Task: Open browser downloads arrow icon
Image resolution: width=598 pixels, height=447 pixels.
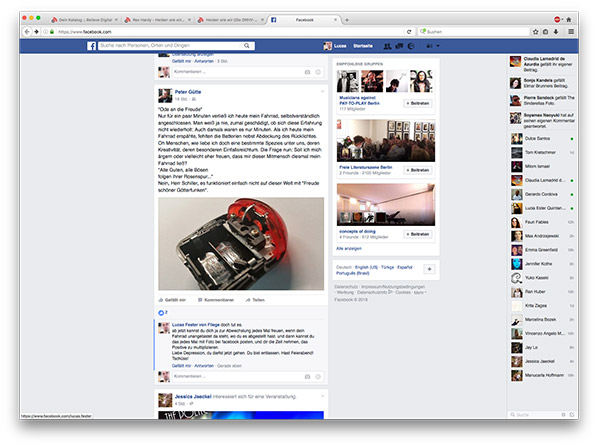Action: pos(556,32)
